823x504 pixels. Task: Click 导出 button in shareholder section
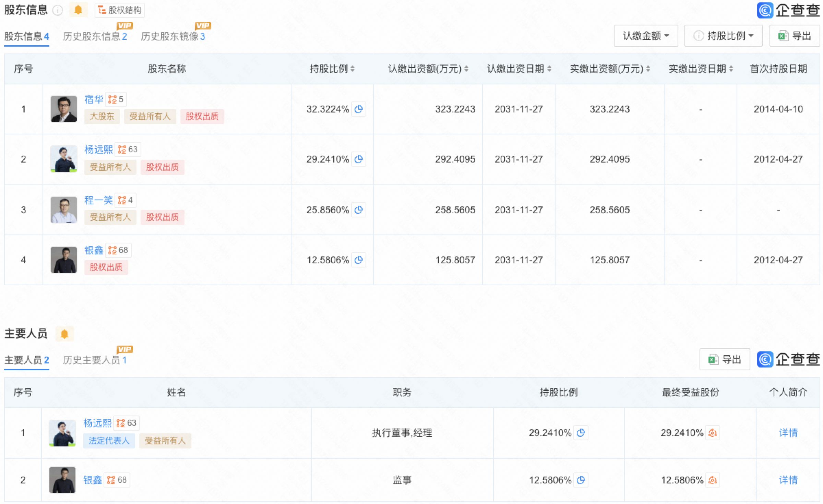pyautogui.click(x=795, y=36)
